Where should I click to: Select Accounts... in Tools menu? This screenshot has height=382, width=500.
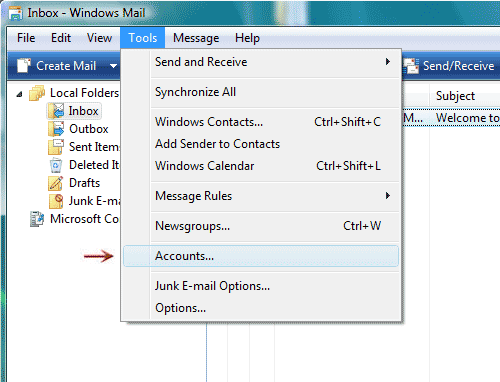[261, 256]
